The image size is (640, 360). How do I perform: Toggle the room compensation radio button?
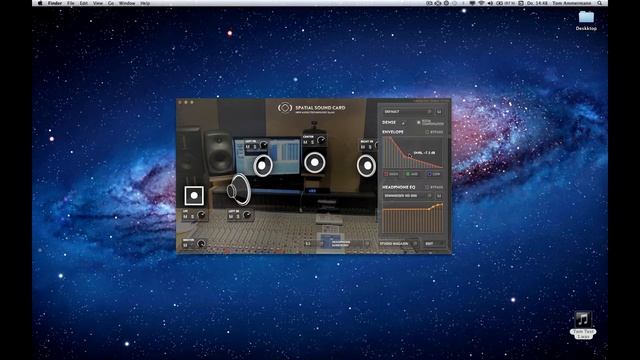click(418, 122)
